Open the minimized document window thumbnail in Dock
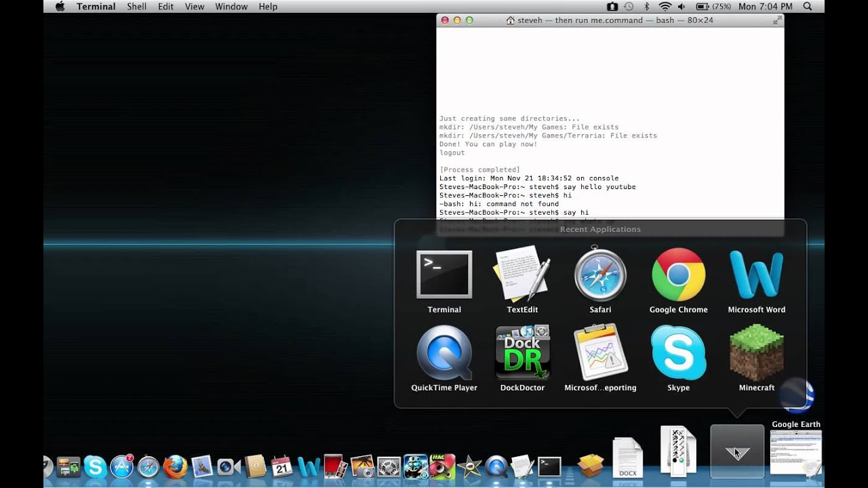Viewport: 868px width, 488px height. 795,453
